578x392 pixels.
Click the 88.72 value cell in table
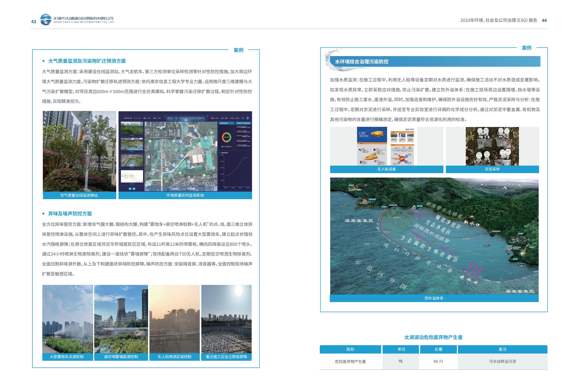[x=438, y=361]
